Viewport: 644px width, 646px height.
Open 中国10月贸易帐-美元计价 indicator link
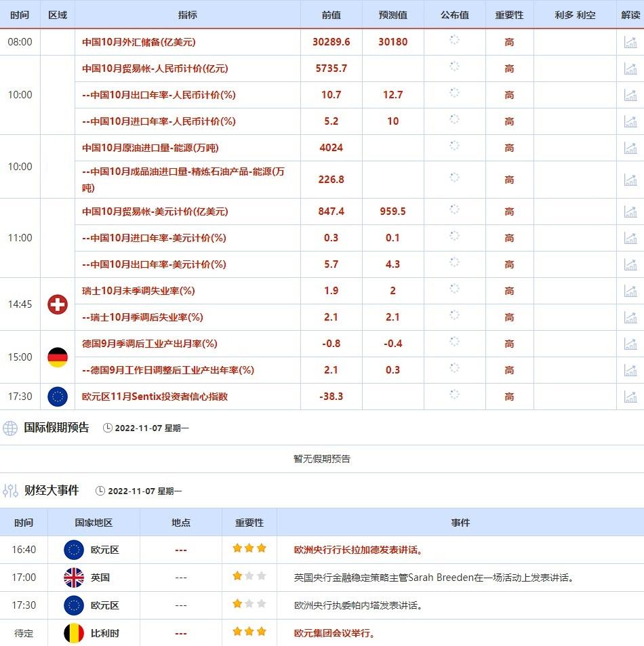click(x=155, y=211)
